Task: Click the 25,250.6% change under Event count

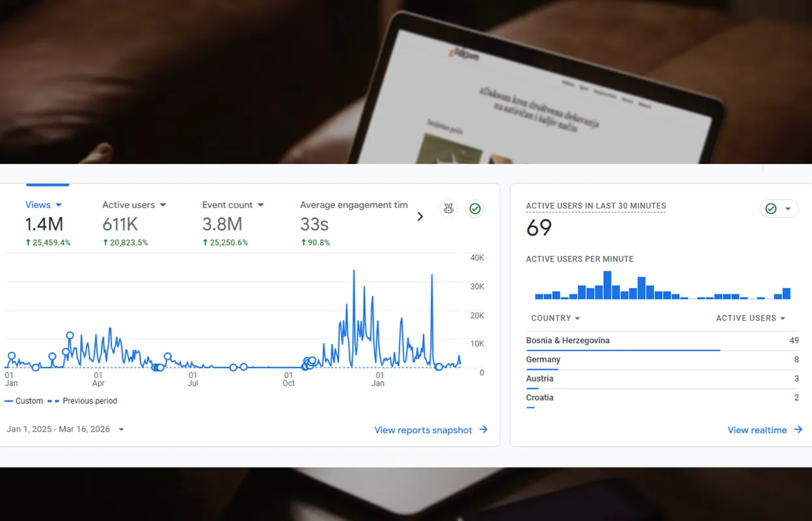Action: [x=225, y=243]
